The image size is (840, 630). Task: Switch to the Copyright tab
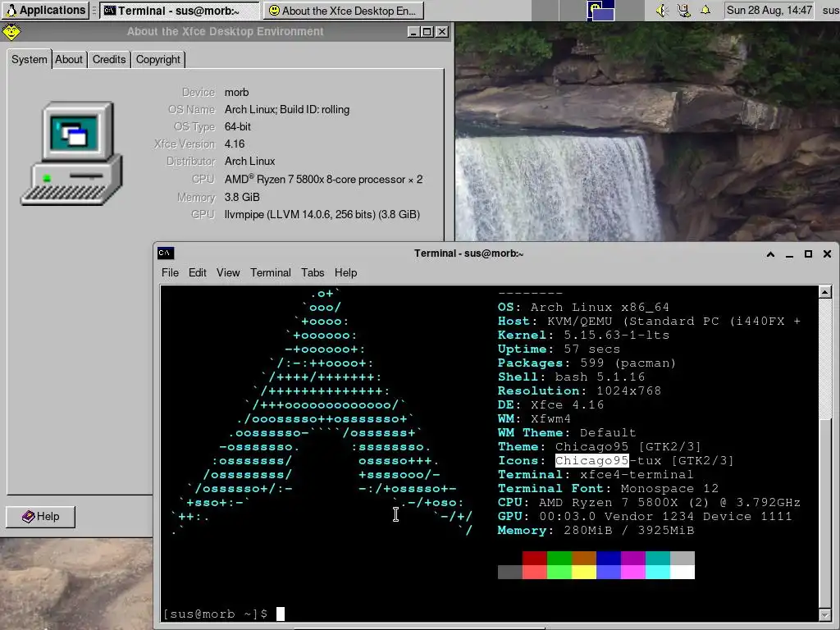click(158, 59)
